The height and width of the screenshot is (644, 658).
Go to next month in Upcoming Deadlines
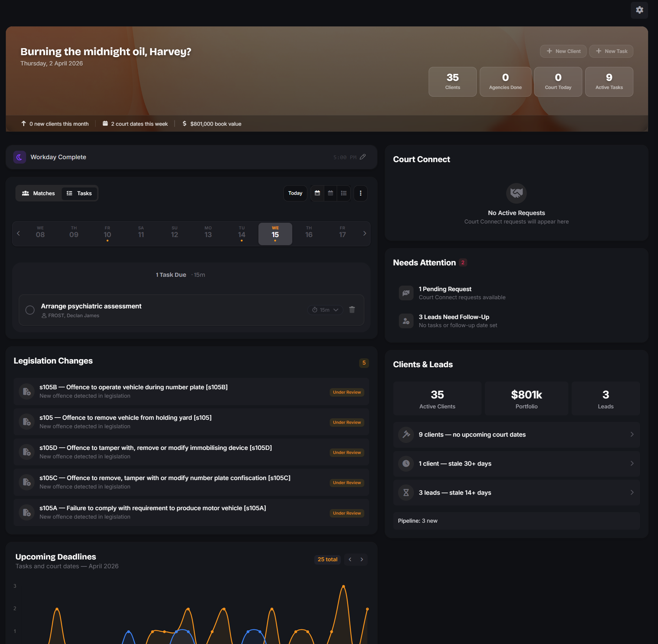(x=362, y=559)
